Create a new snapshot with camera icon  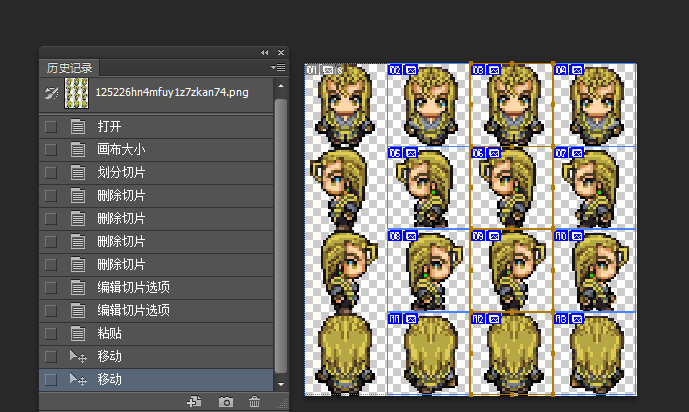click(x=225, y=401)
